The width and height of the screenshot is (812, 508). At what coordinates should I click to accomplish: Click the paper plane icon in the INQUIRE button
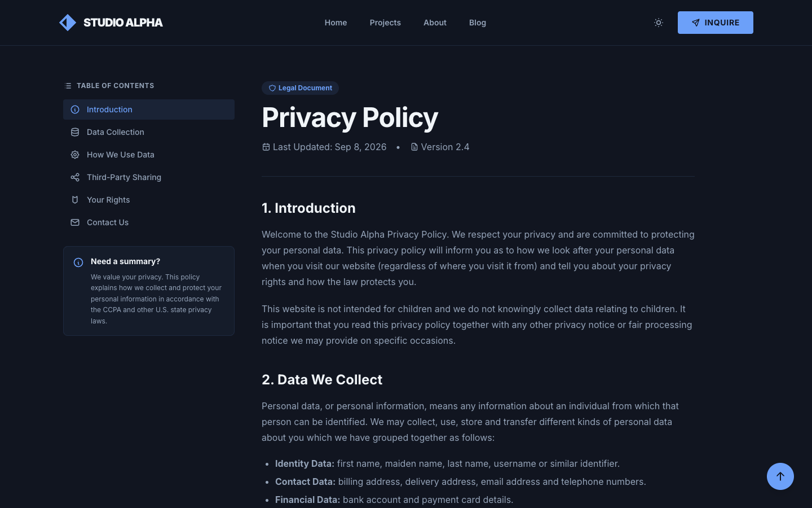point(696,23)
